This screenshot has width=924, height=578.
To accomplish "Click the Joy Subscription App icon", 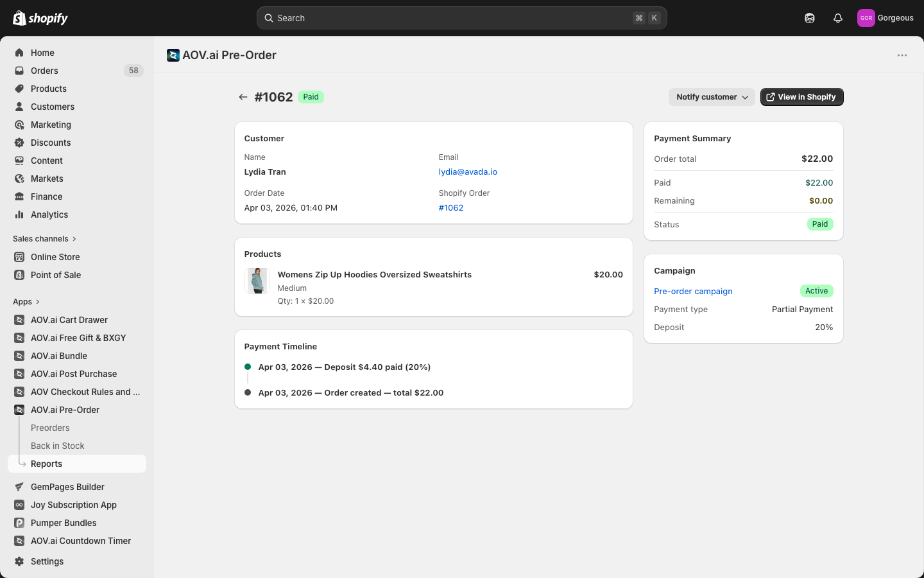I will tap(19, 505).
